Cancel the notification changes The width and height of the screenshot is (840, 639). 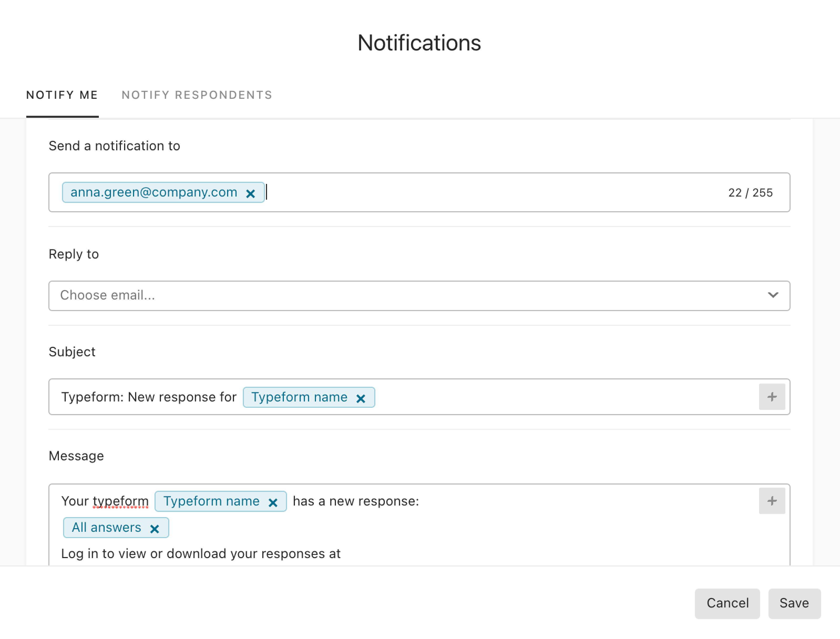728,603
